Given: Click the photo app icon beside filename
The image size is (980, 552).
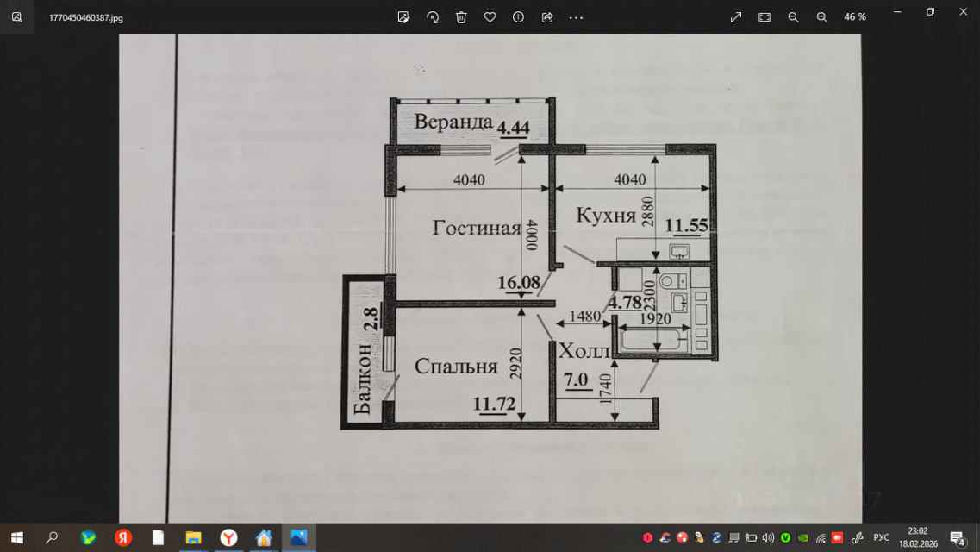Looking at the screenshot, I should click(17, 17).
